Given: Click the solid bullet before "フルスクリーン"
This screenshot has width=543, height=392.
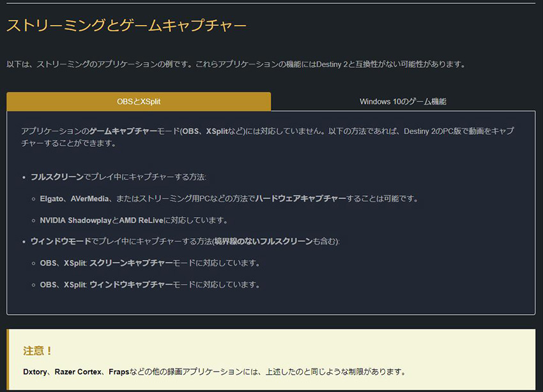Looking at the screenshot, I should pyautogui.click(x=24, y=177).
